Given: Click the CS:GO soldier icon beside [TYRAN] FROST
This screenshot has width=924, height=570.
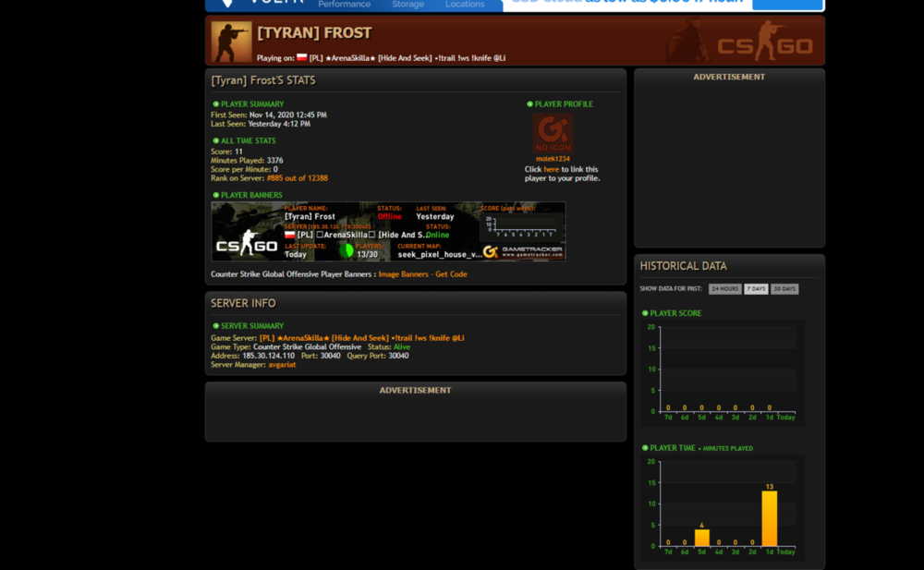Looking at the screenshot, I should 231,42.
